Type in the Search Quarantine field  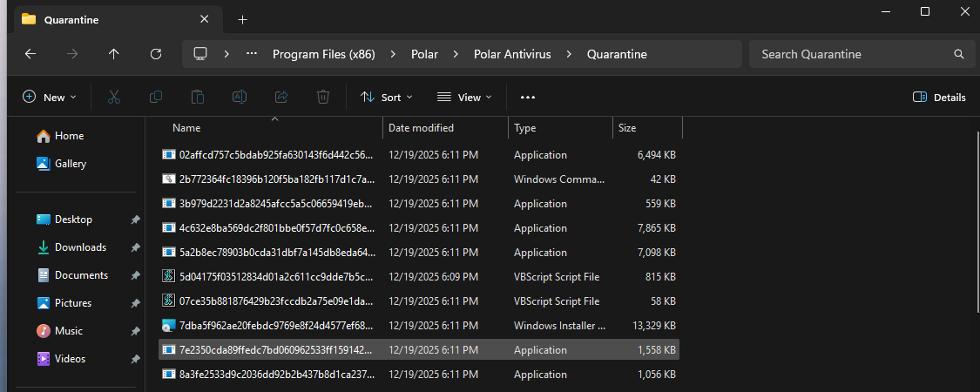[x=854, y=54]
